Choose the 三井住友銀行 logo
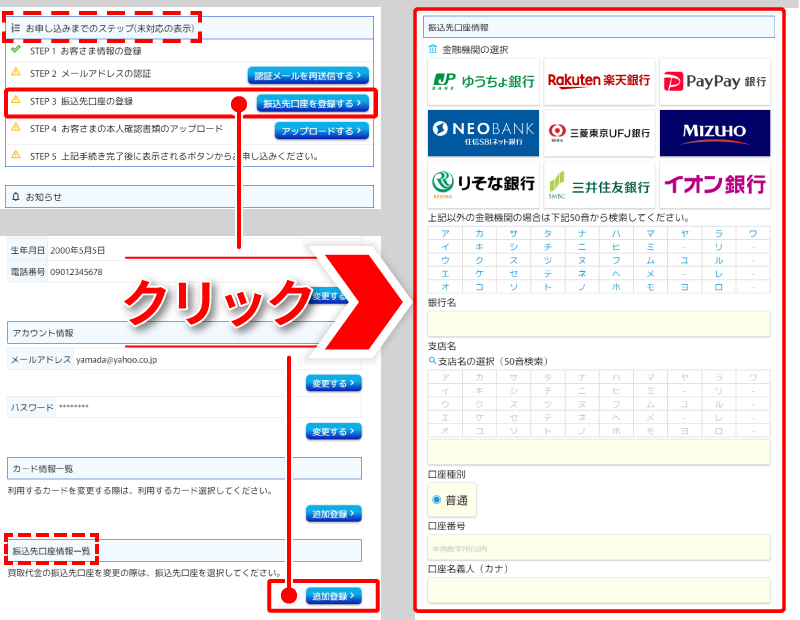The height and width of the screenshot is (620, 800). (x=598, y=185)
